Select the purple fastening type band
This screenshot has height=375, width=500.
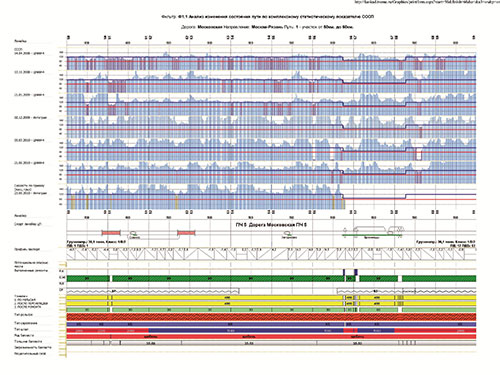[x=271, y=324]
